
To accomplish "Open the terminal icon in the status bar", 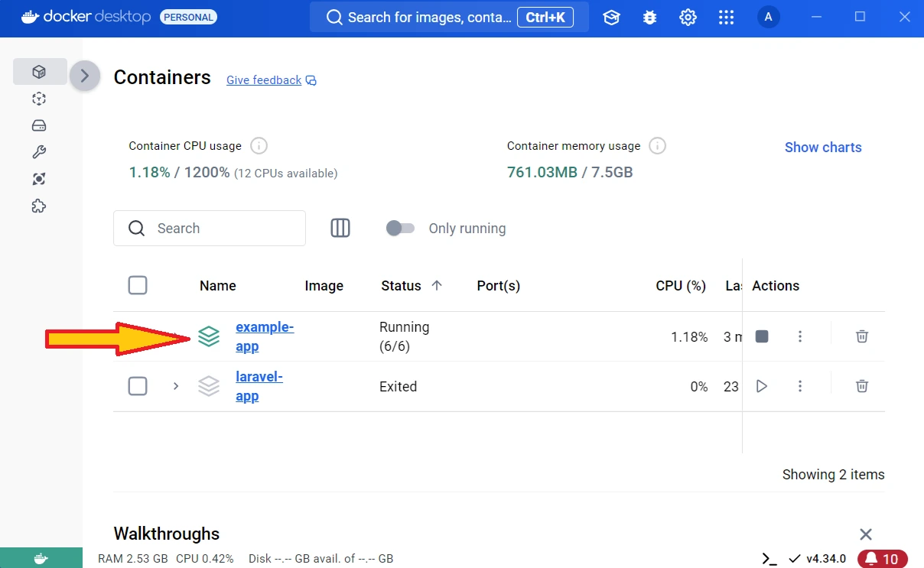I will click(x=769, y=559).
